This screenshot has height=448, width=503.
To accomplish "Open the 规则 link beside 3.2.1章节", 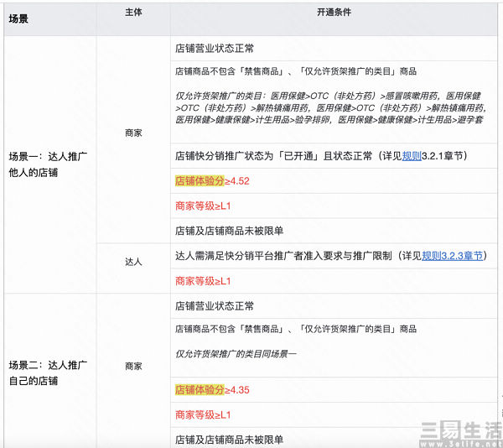I will coord(412,156).
